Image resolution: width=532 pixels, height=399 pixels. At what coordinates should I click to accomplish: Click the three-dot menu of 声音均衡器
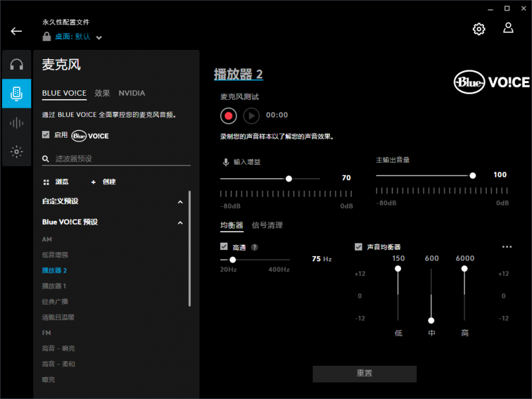[507, 247]
